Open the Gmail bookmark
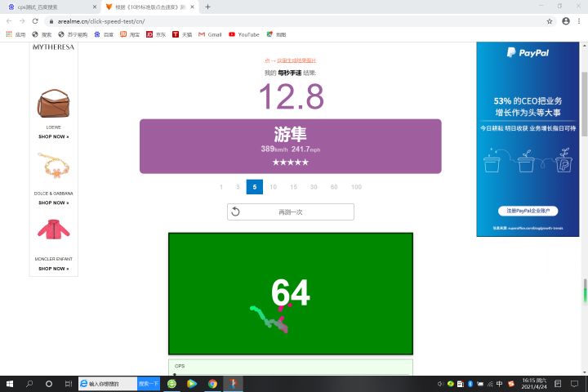 click(x=210, y=34)
